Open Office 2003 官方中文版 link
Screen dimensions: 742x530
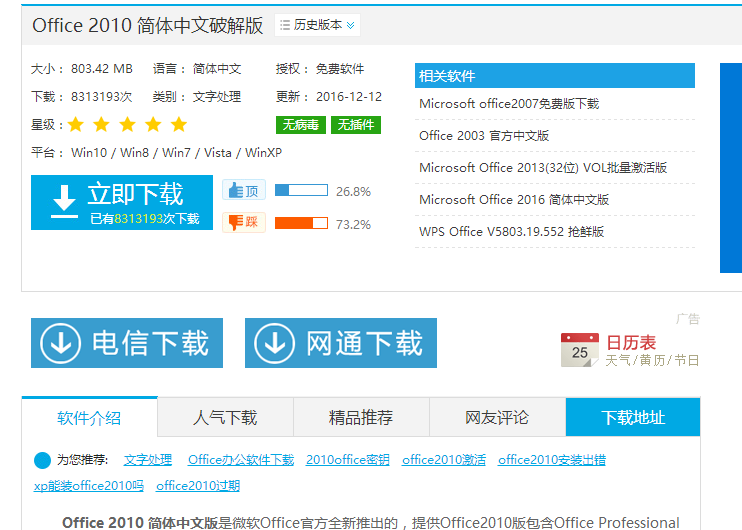(484, 136)
